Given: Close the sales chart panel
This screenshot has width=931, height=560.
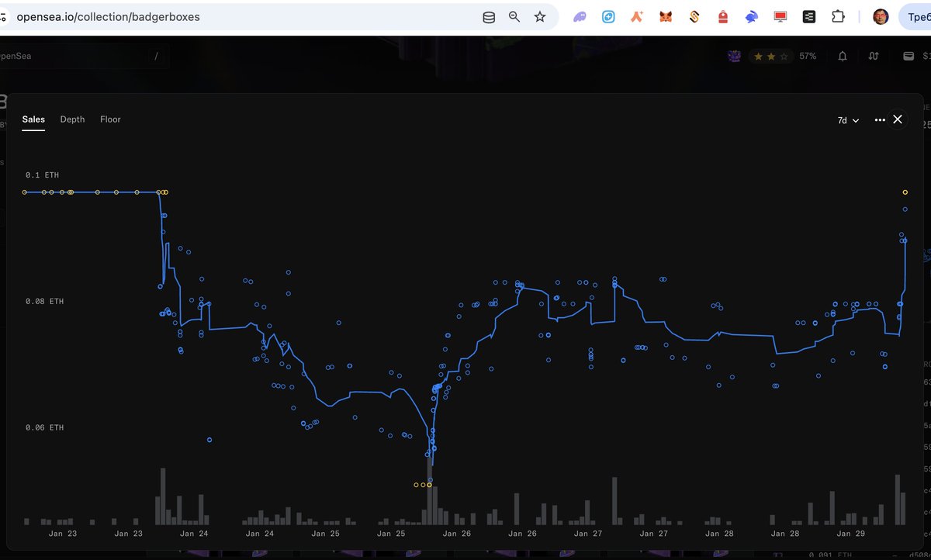Looking at the screenshot, I should (898, 119).
